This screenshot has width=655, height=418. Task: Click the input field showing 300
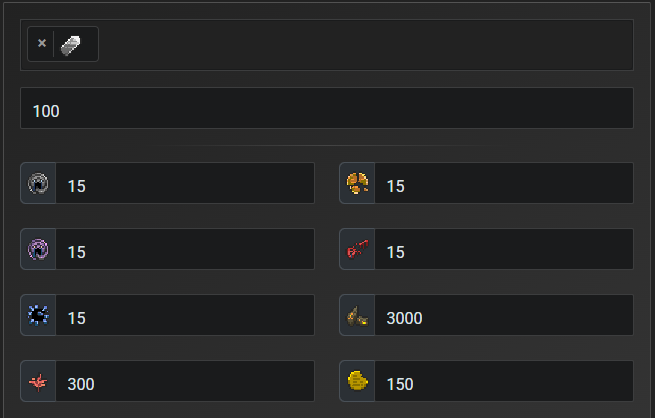coord(184,382)
